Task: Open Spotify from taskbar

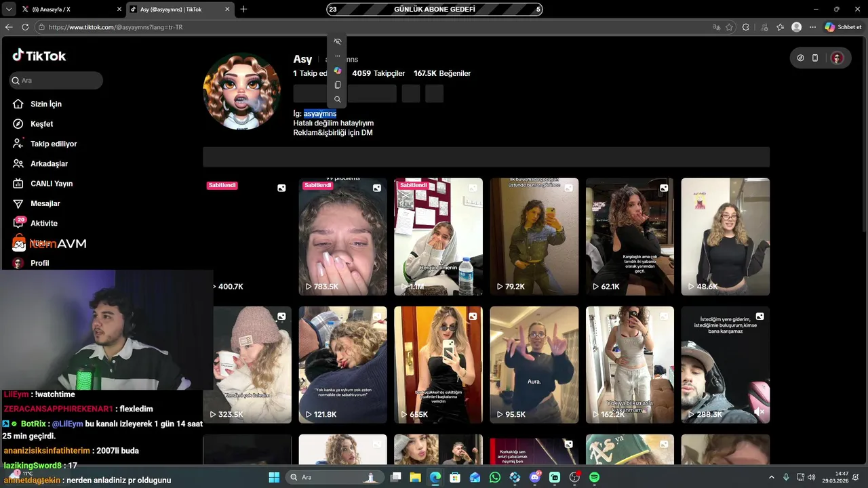Action: point(595,477)
